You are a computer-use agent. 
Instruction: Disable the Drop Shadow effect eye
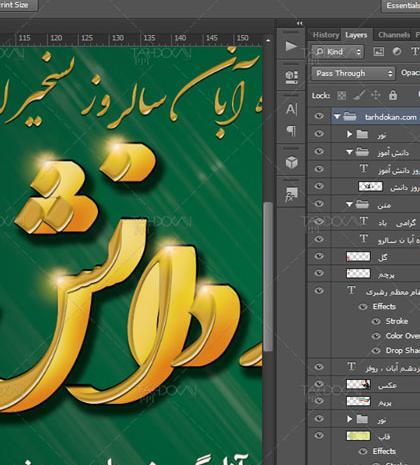click(376, 351)
